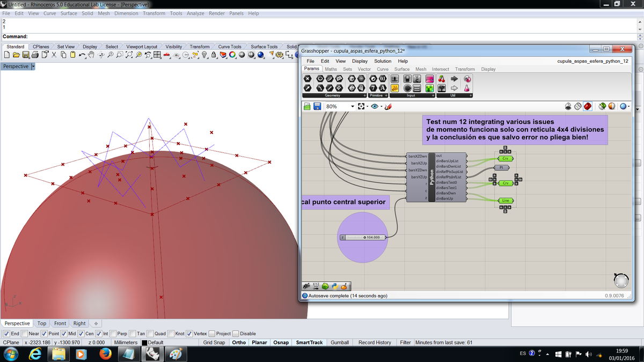Click the Zoom Extents icon in Rhino toolbar
The image size is (644, 362).
129,55
